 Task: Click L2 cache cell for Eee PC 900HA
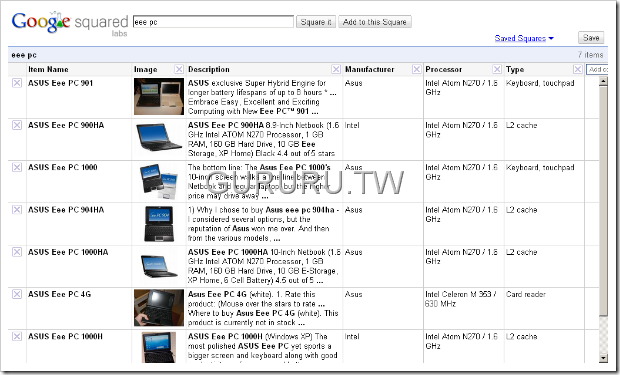pyautogui.click(x=522, y=125)
